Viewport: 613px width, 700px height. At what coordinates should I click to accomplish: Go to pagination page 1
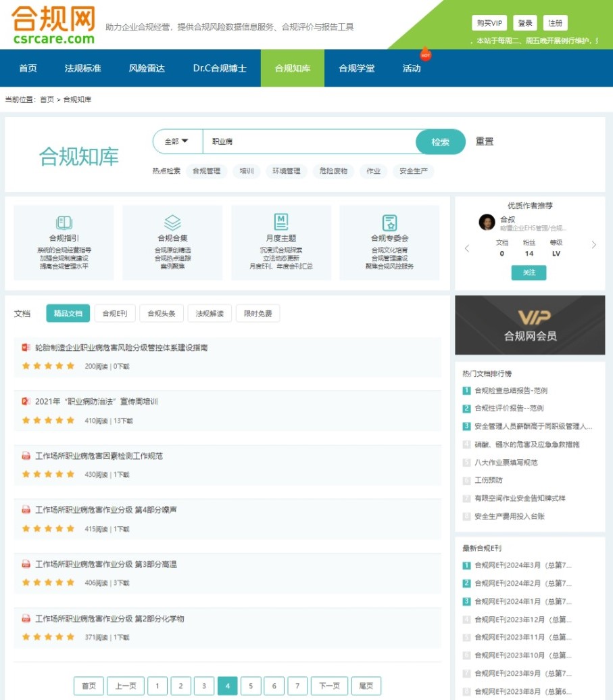pos(157,686)
